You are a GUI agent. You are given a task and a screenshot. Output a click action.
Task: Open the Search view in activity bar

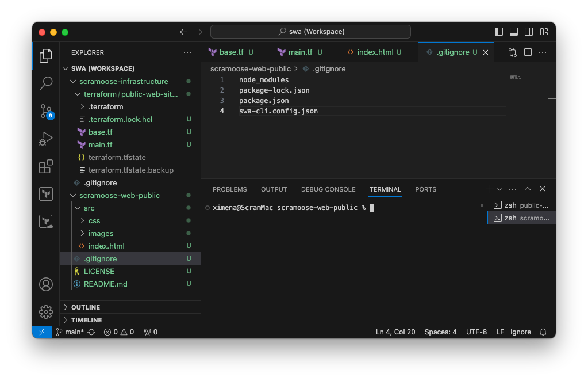pos(46,83)
